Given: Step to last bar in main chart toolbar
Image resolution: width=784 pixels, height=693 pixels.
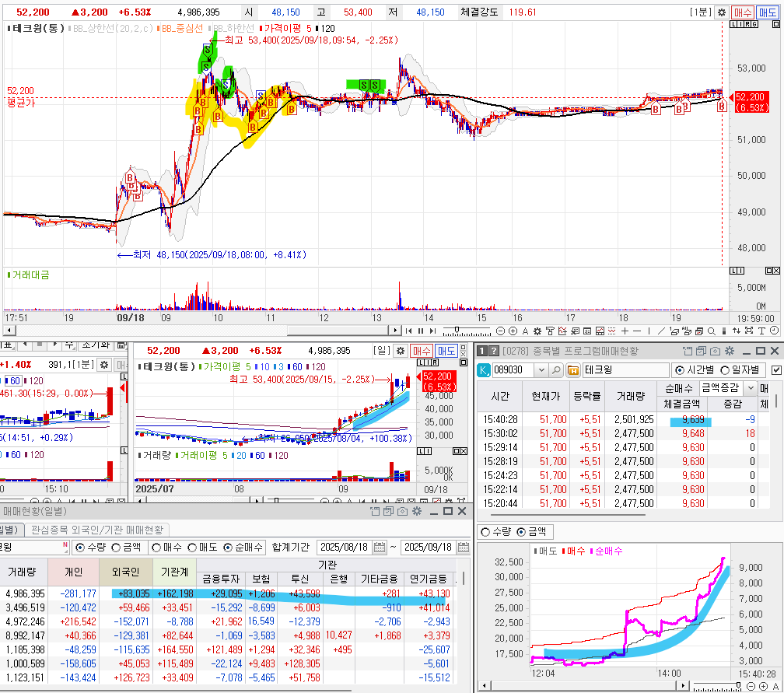Looking at the screenshot, I should point(432,331).
